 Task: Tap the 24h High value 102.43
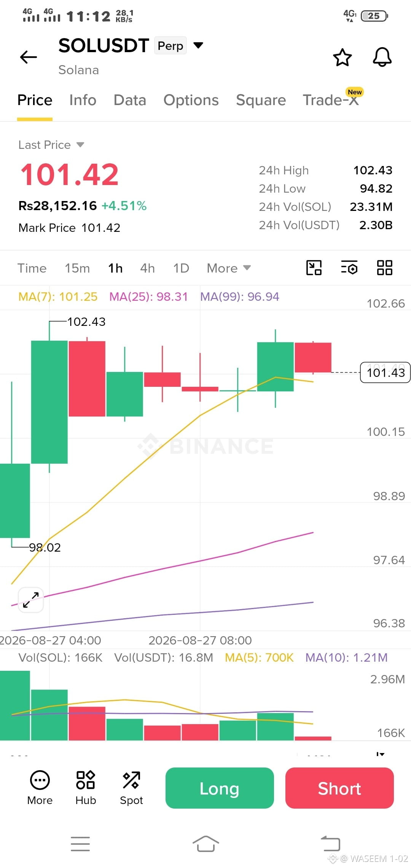click(373, 170)
